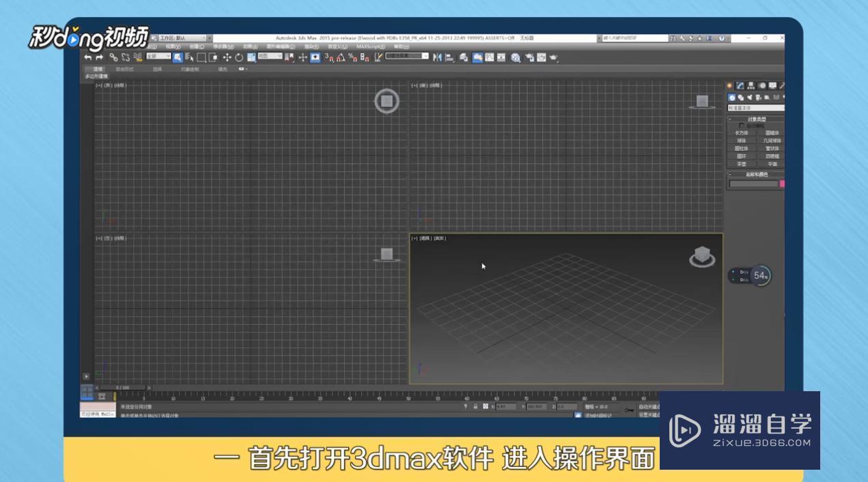This screenshot has width=868, height=482.
Task: Click the 茶壶 teapot primitive button
Action: click(x=742, y=165)
